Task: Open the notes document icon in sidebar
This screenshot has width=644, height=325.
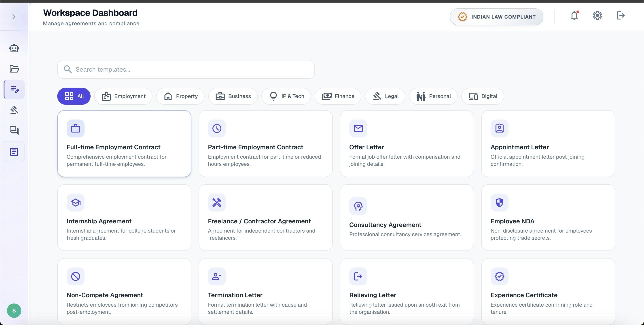Action: (14, 151)
